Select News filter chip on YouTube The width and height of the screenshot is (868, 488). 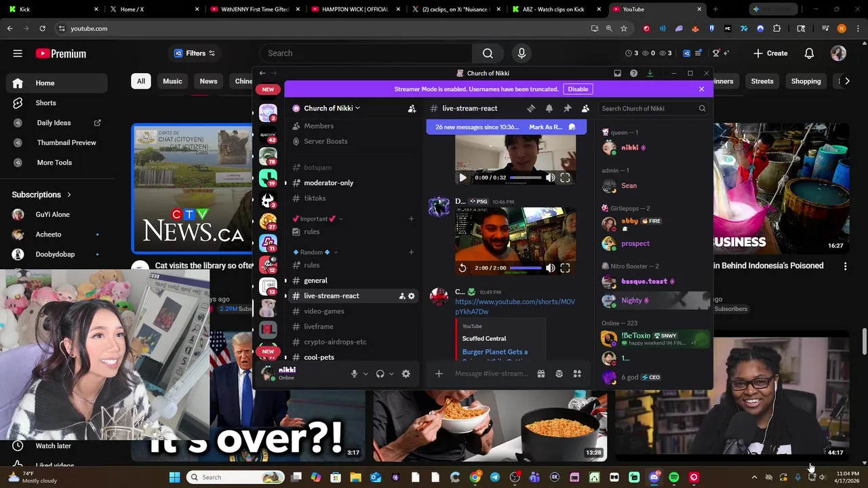208,81
